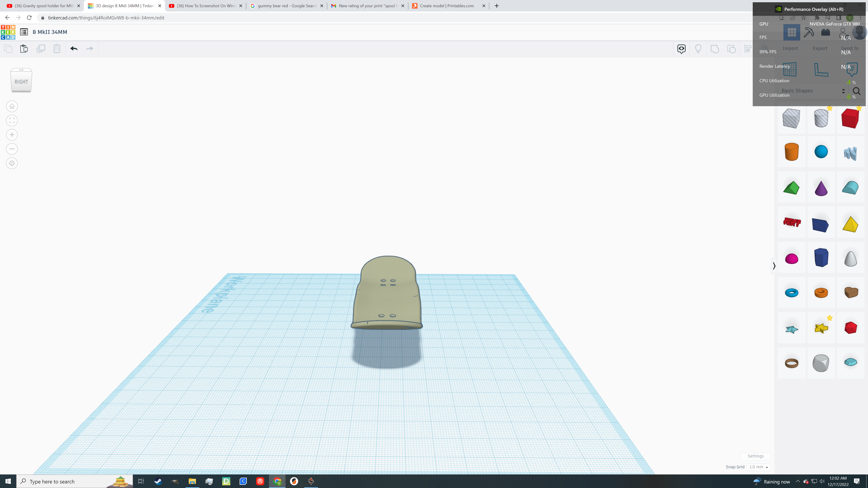868x488 pixels.
Task: Pick the dark blue Polygon prism shape
Action: (x=821, y=258)
